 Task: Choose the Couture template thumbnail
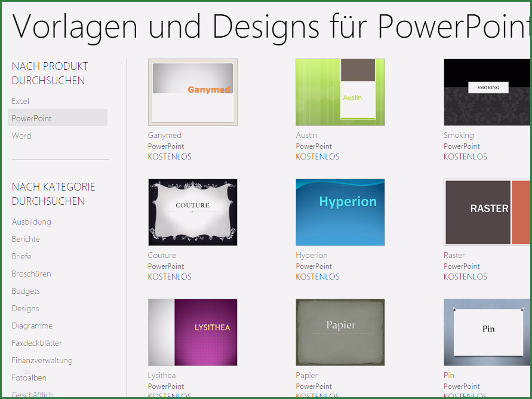pos(192,212)
